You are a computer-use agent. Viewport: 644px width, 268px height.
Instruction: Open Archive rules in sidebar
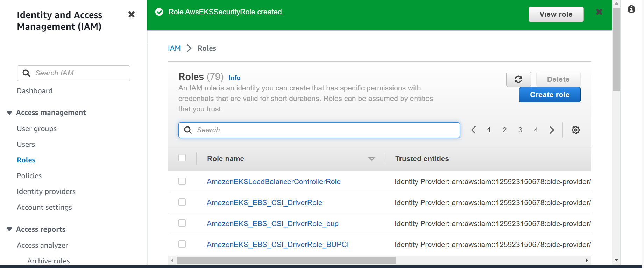tap(49, 261)
